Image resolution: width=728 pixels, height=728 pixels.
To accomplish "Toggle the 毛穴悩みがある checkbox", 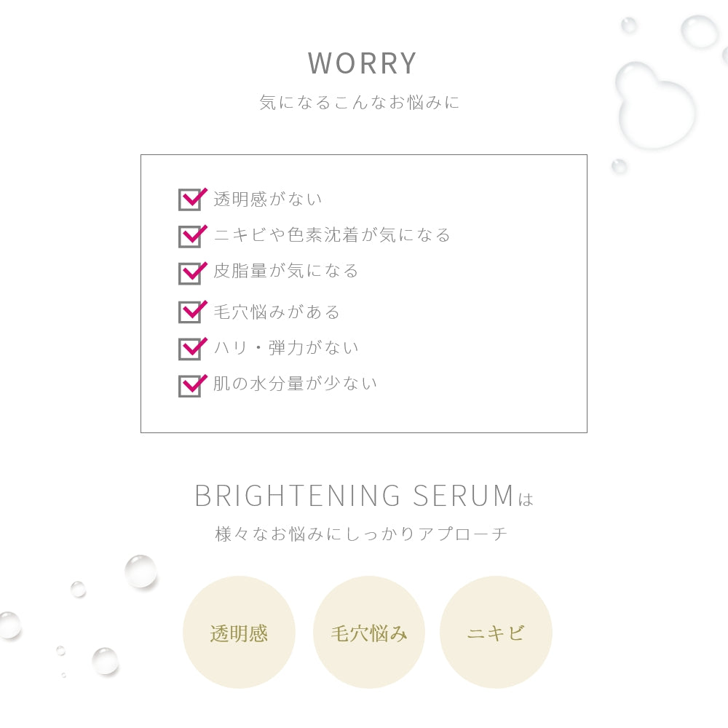I will click(x=189, y=312).
